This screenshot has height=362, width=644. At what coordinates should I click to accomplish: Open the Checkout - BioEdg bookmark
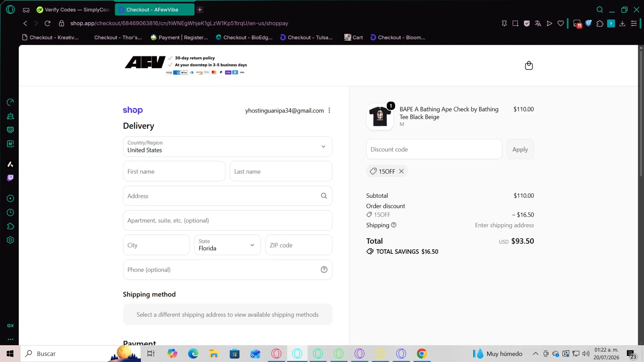[x=244, y=37]
